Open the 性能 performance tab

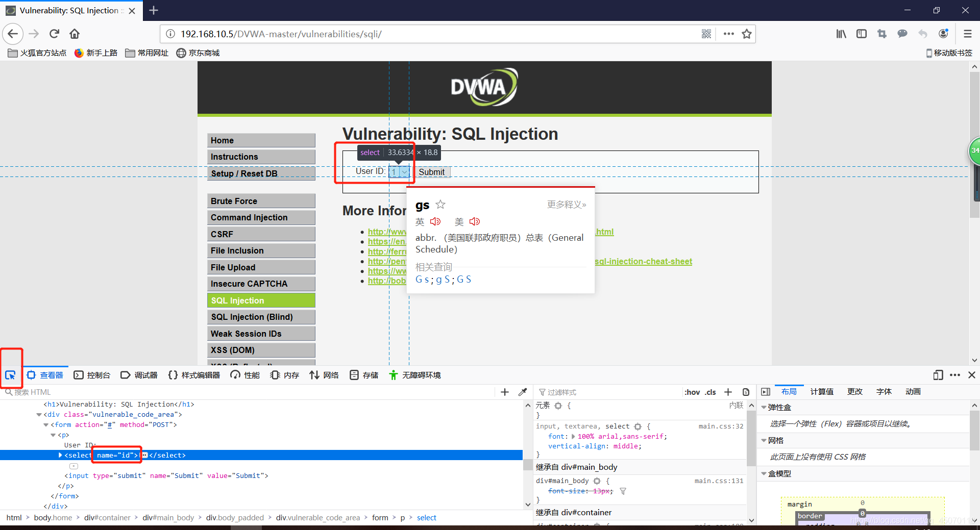click(x=245, y=375)
